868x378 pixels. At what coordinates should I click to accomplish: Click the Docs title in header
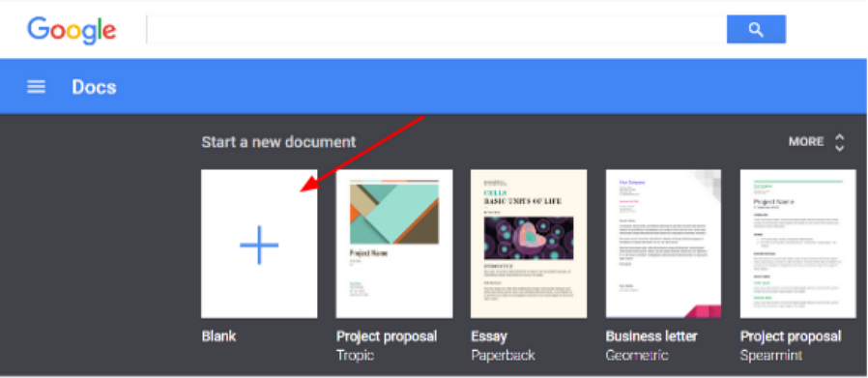click(94, 87)
